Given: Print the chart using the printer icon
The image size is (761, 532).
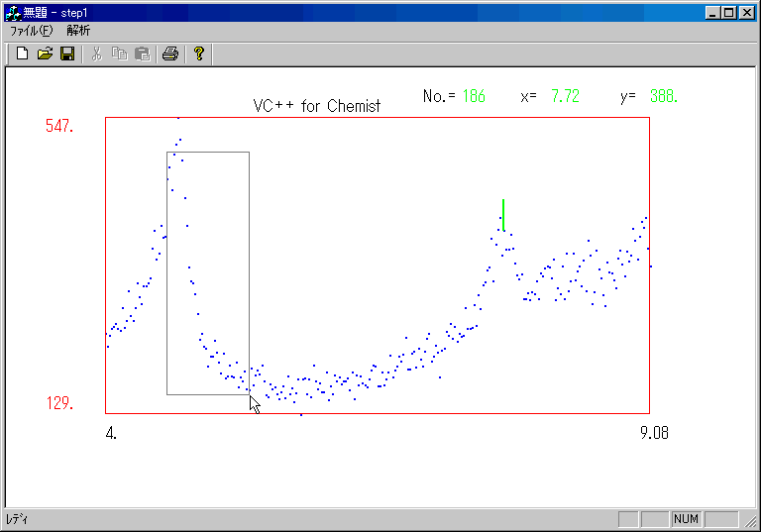Looking at the screenshot, I should pos(170,53).
